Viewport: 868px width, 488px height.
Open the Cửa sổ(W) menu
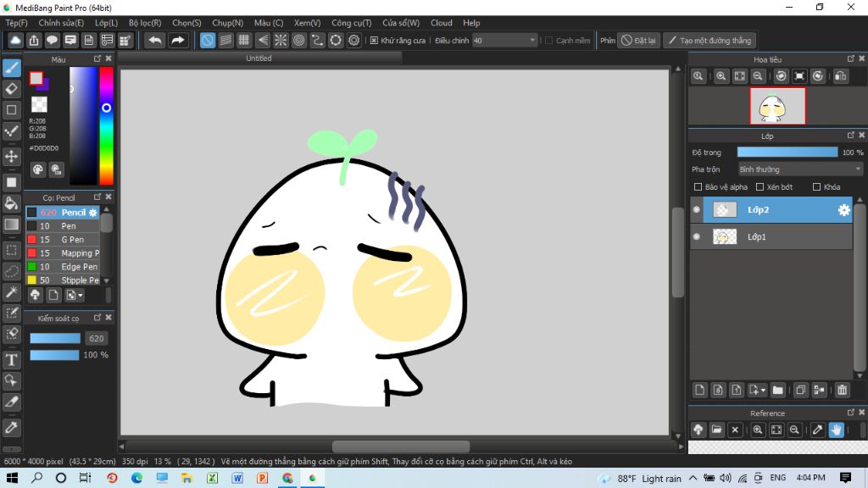pyautogui.click(x=401, y=23)
